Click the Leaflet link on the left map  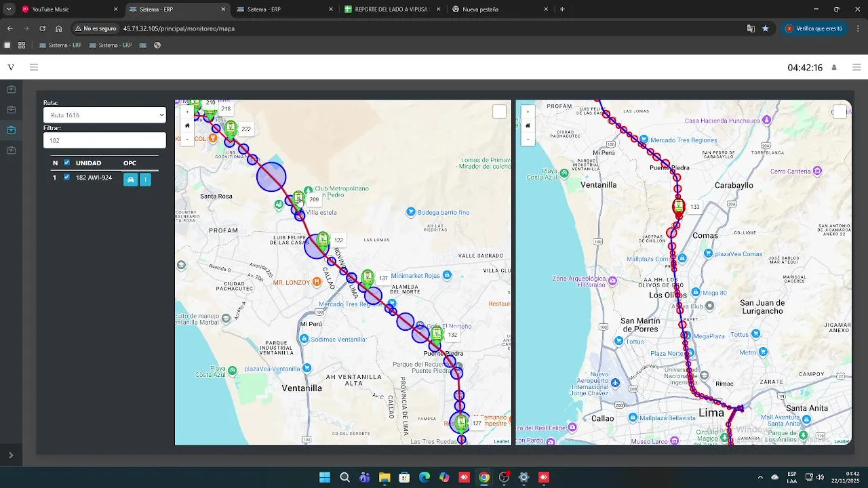(501, 441)
